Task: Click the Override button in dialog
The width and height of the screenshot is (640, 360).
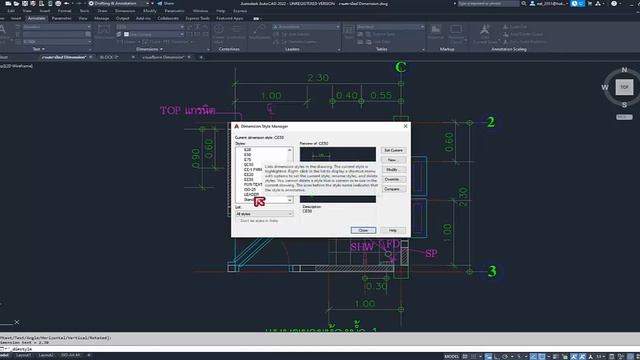Action: 393,180
